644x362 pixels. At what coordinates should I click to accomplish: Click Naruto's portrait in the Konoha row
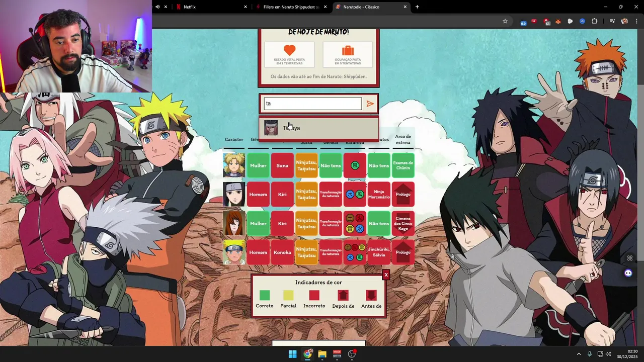pyautogui.click(x=234, y=252)
